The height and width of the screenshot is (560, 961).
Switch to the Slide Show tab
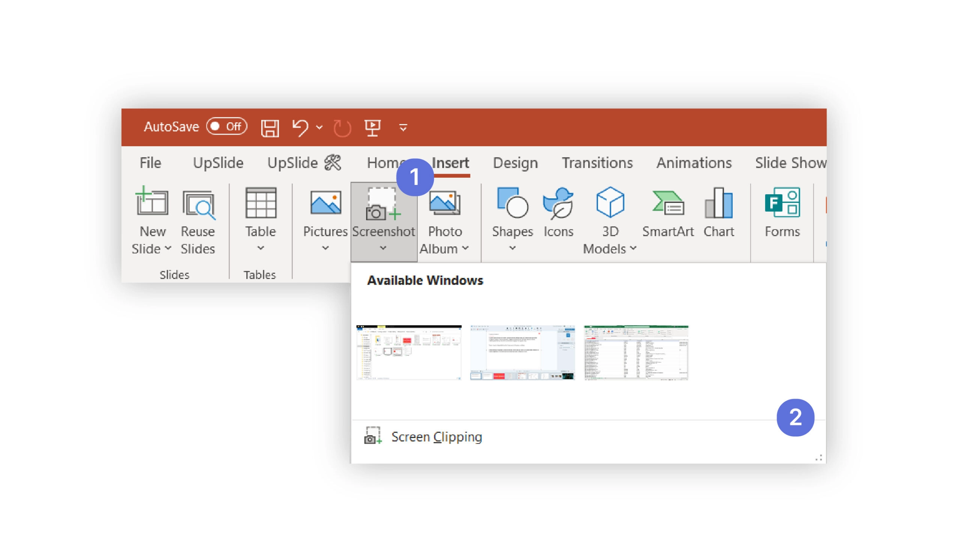(x=791, y=163)
